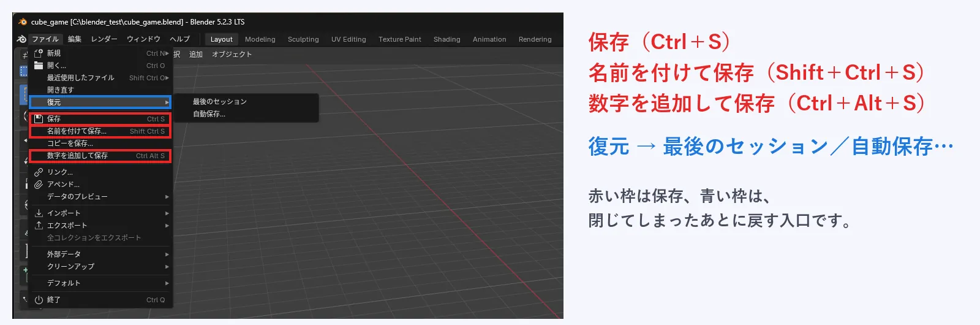Viewport: 980px width, 325px height.
Task: Switch to the Modeling workspace tab
Action: tap(260, 39)
